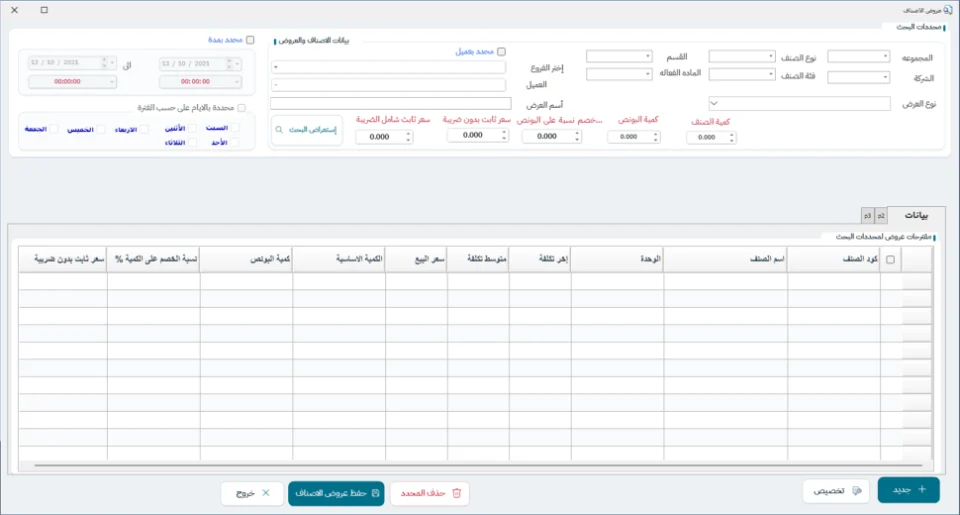
Task: Click the magnifier icon in إستعراض البحث
Action: [x=279, y=130]
